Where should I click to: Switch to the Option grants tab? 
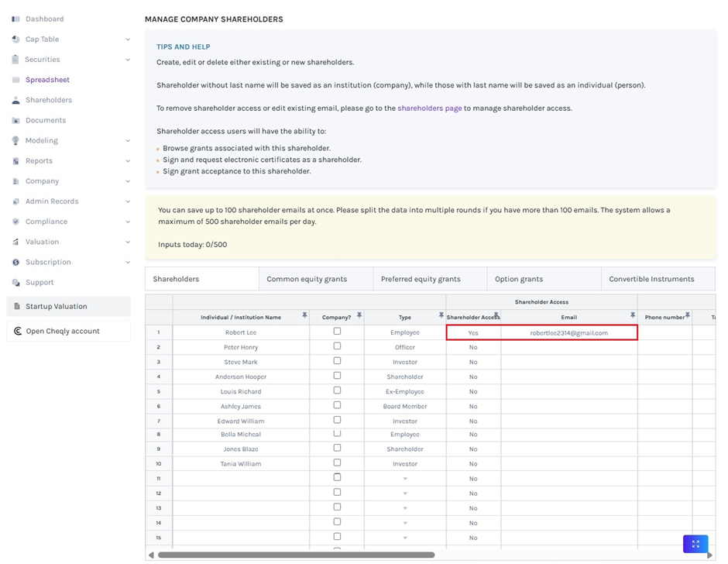[x=519, y=279]
